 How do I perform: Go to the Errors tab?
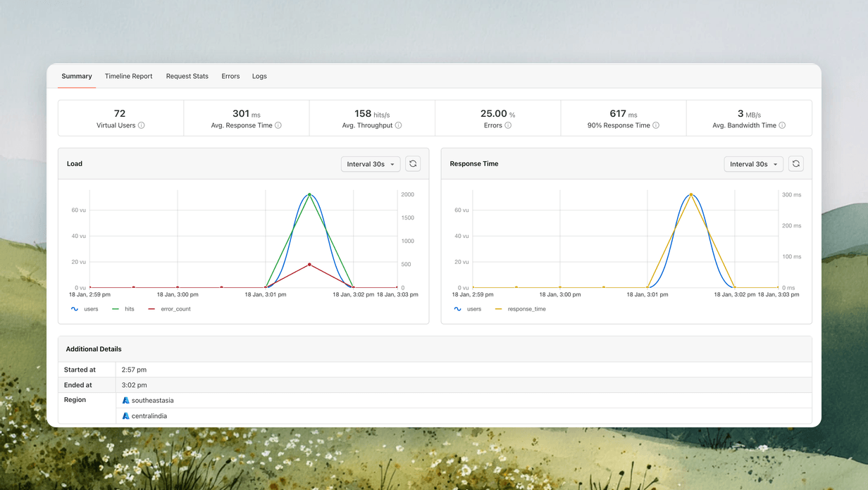click(x=230, y=76)
